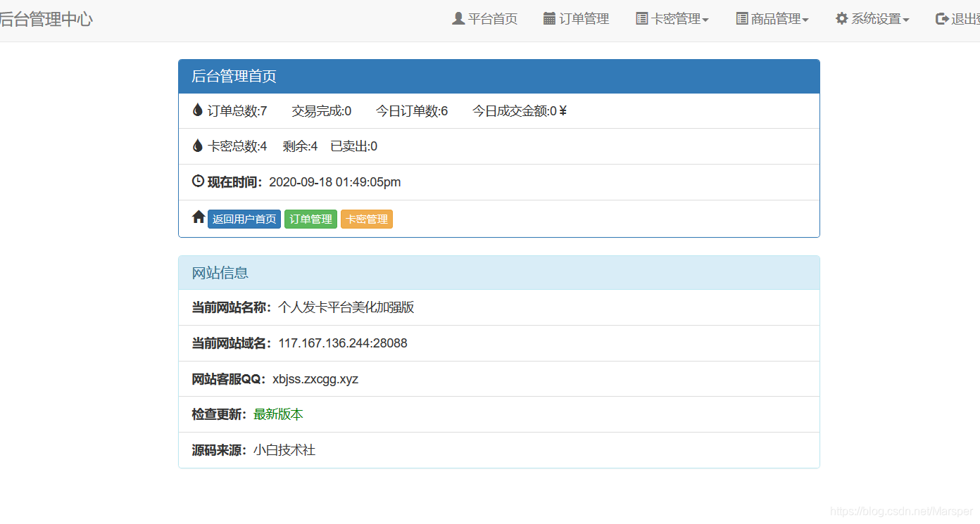This screenshot has height=524, width=980.
Task: Click the list icon beside 卡密管理
Action: pos(641,18)
